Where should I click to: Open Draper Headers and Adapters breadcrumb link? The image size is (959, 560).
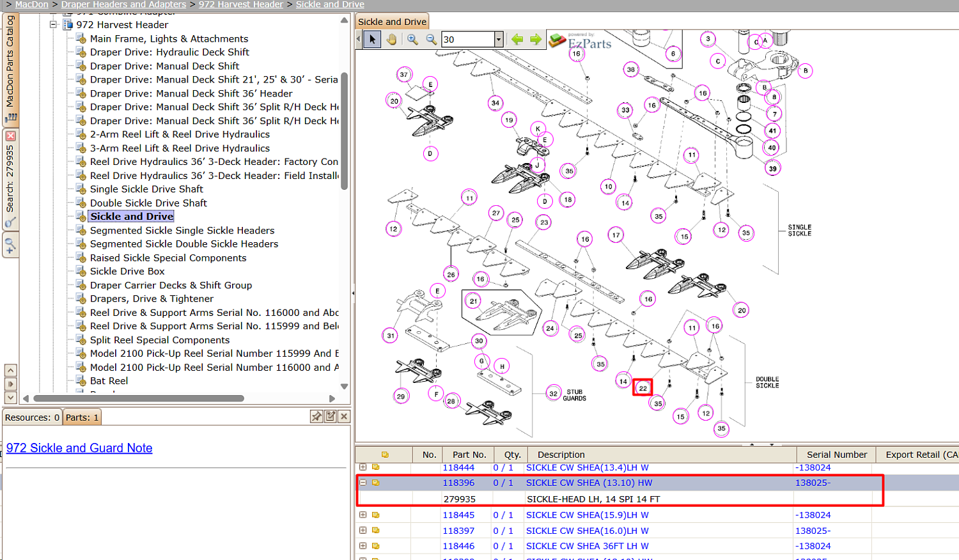click(123, 4)
